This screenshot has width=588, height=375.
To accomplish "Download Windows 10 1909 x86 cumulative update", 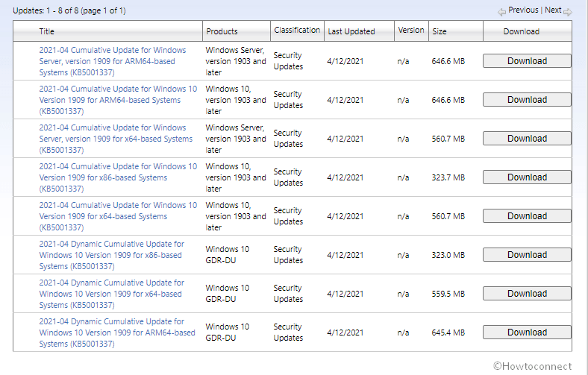I will (527, 177).
